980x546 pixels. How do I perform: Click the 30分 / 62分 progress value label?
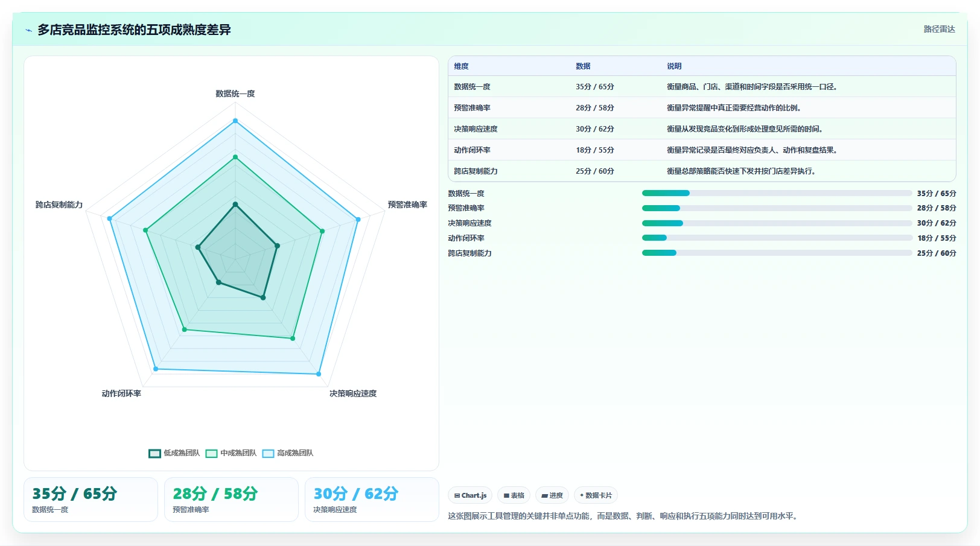coord(937,223)
